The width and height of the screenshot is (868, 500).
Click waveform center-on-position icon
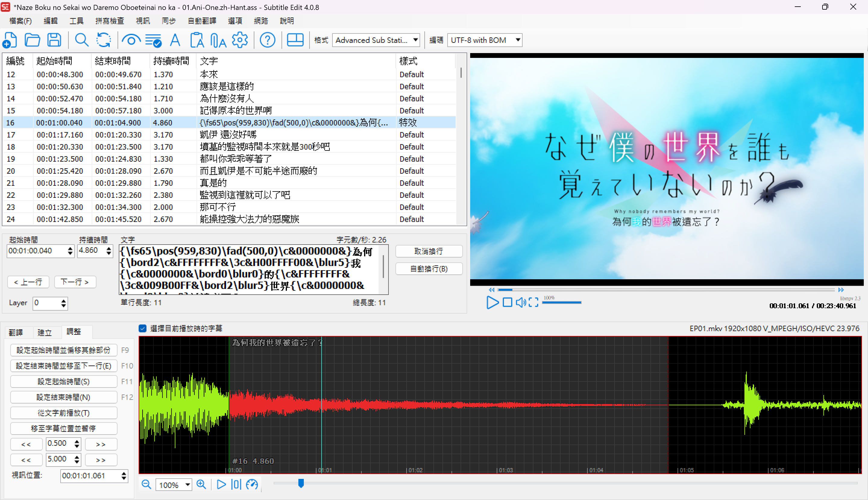pos(236,485)
